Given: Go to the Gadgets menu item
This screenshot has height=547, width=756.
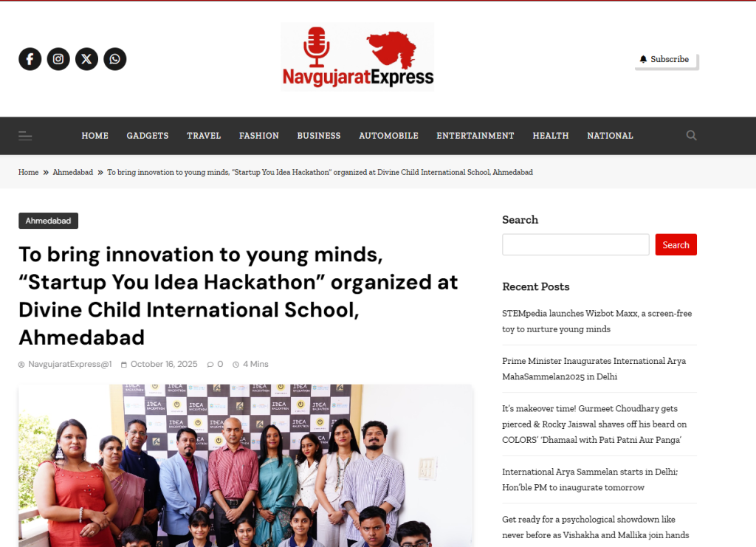Looking at the screenshot, I should coord(148,136).
